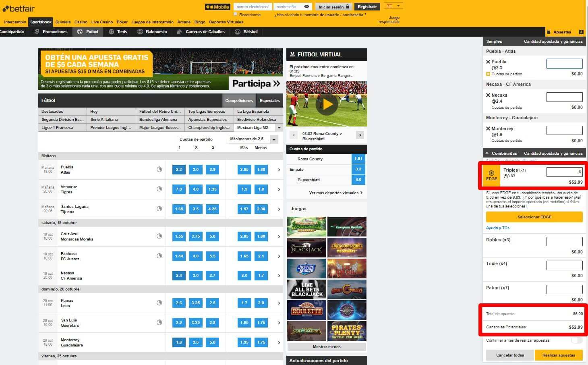
Task: Remove Monterrey selection from bet slip
Action: (488, 129)
